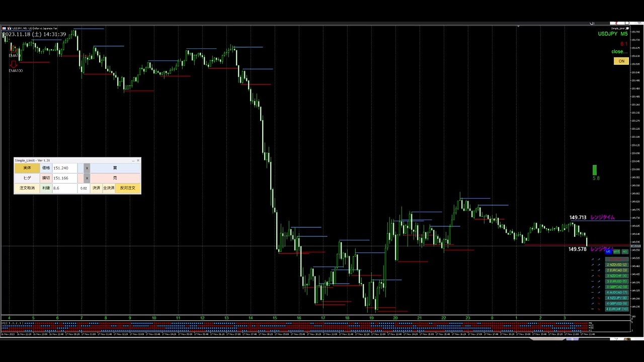Select the 3 NZDCHF (4) pair
This screenshot has width=644, height=362.
point(617,276)
